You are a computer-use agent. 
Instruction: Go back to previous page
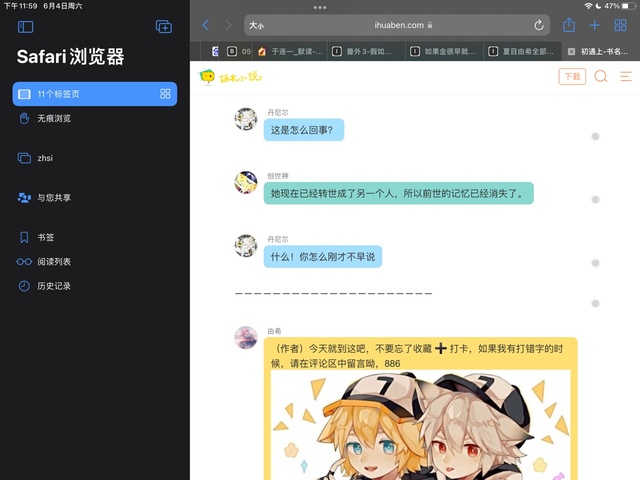click(206, 25)
